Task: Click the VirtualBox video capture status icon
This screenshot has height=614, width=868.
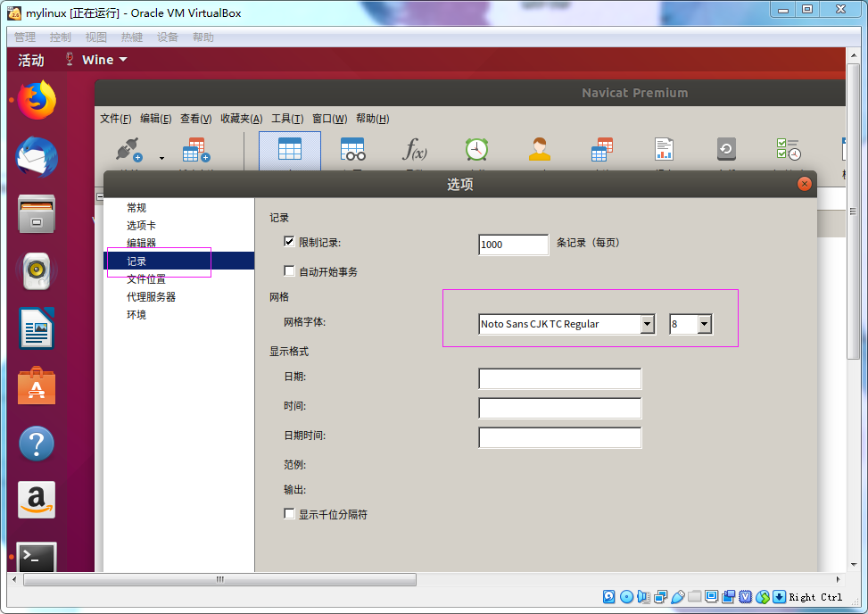Action: tap(729, 596)
